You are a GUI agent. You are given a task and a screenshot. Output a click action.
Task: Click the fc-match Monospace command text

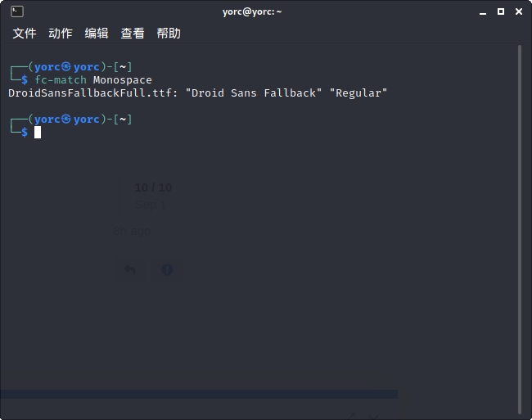pos(93,80)
